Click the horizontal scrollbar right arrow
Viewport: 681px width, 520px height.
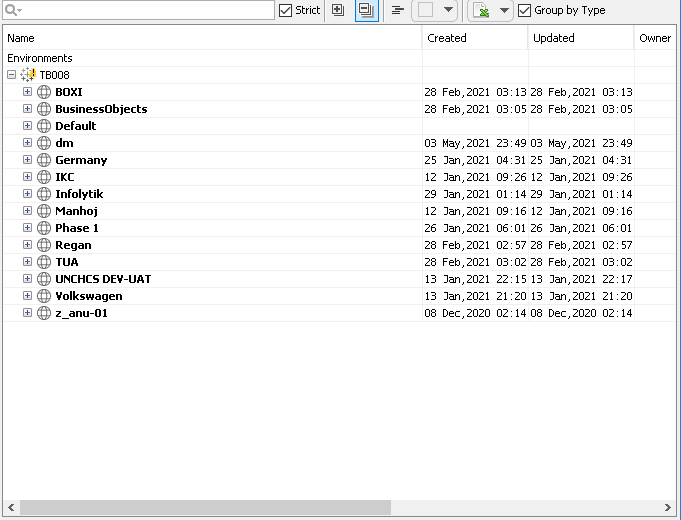coord(672,507)
